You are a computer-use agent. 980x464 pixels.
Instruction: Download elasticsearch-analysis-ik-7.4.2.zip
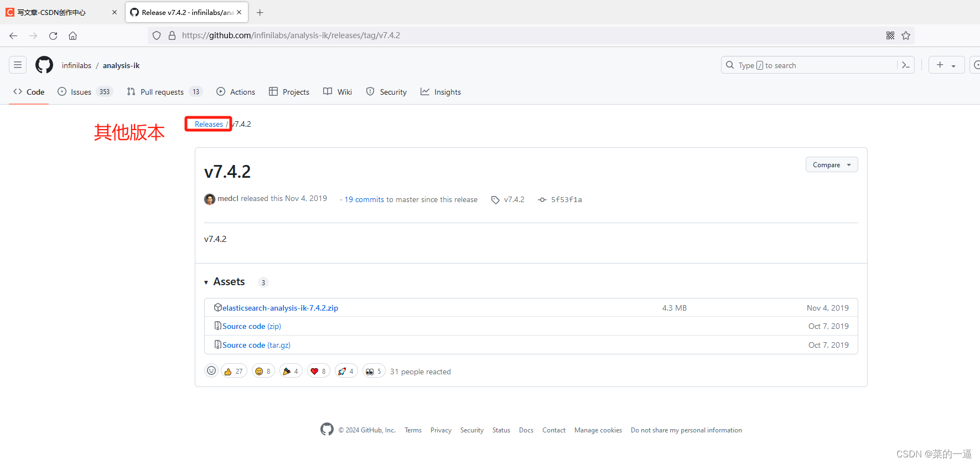pos(280,308)
